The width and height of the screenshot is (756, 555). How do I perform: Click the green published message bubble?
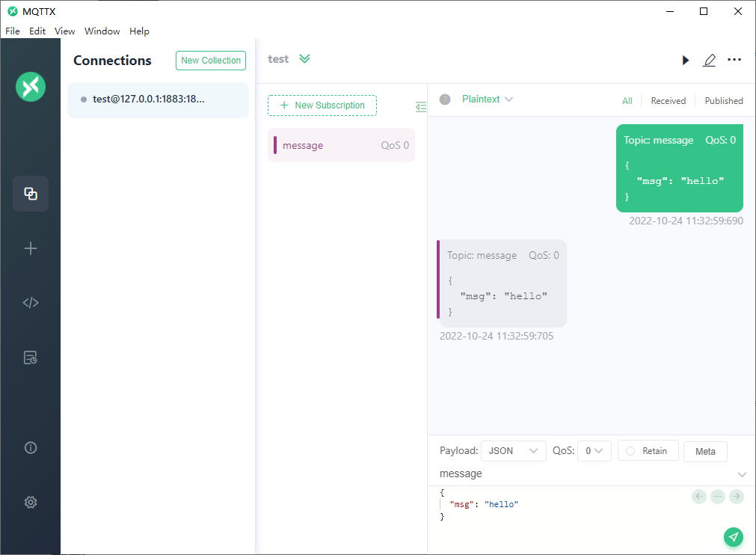click(x=679, y=168)
